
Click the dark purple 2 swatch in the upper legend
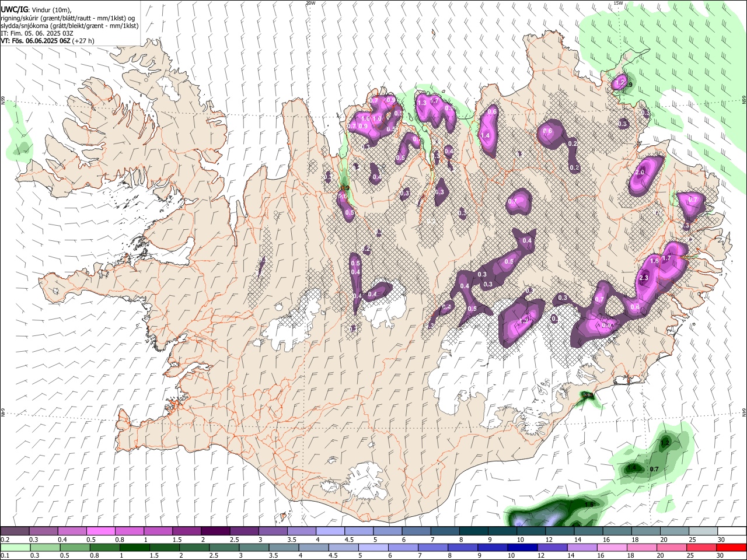pyautogui.click(x=215, y=531)
